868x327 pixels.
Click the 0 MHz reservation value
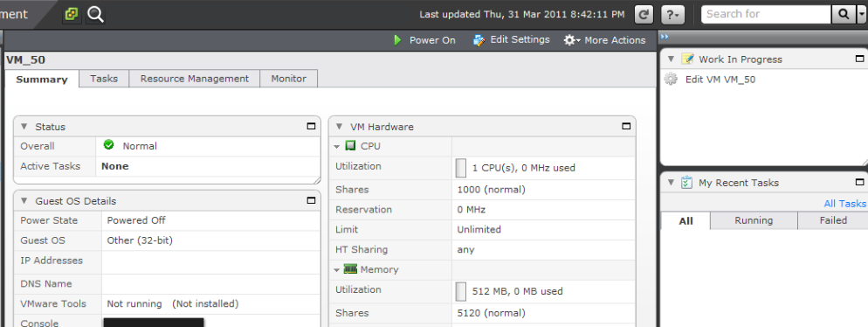point(471,210)
